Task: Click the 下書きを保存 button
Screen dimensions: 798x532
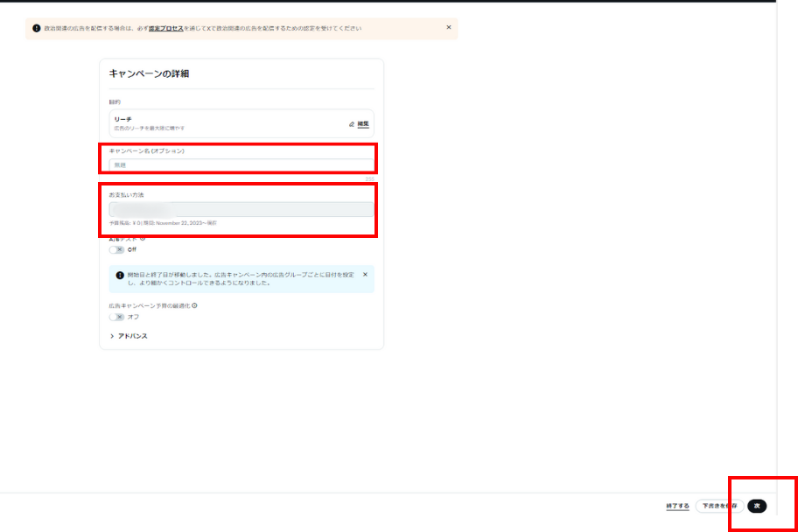Action: point(719,506)
